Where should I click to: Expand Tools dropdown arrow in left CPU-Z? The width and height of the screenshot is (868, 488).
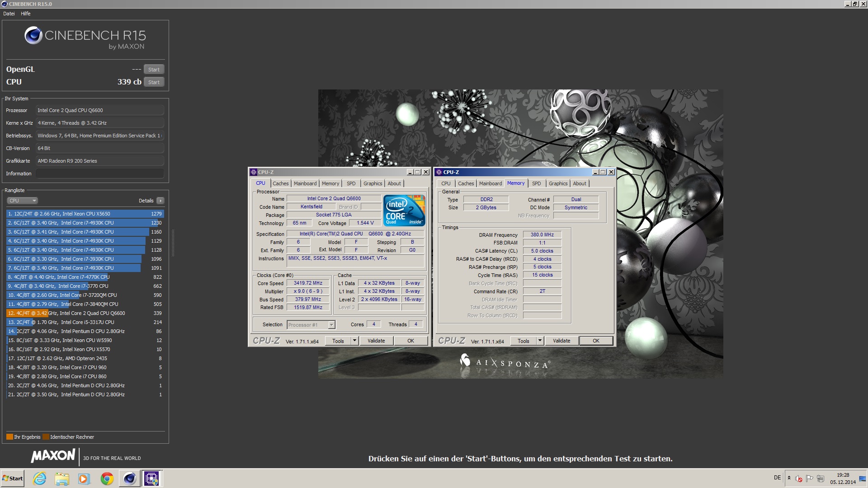pyautogui.click(x=355, y=341)
